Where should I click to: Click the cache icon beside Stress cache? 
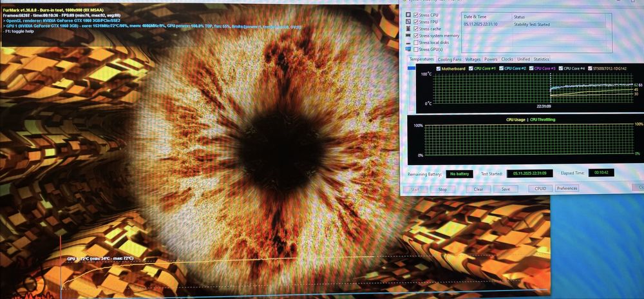pyautogui.click(x=408, y=29)
